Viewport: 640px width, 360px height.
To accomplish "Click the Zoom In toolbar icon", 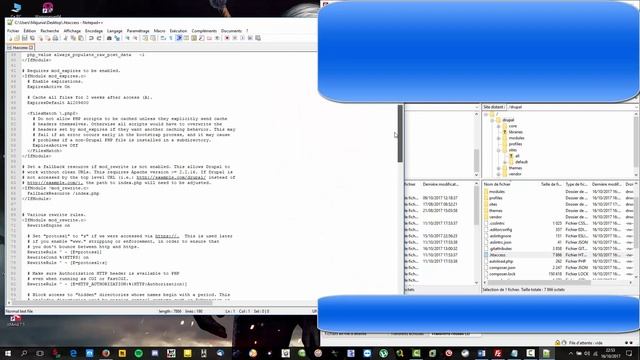I will click(127, 38).
